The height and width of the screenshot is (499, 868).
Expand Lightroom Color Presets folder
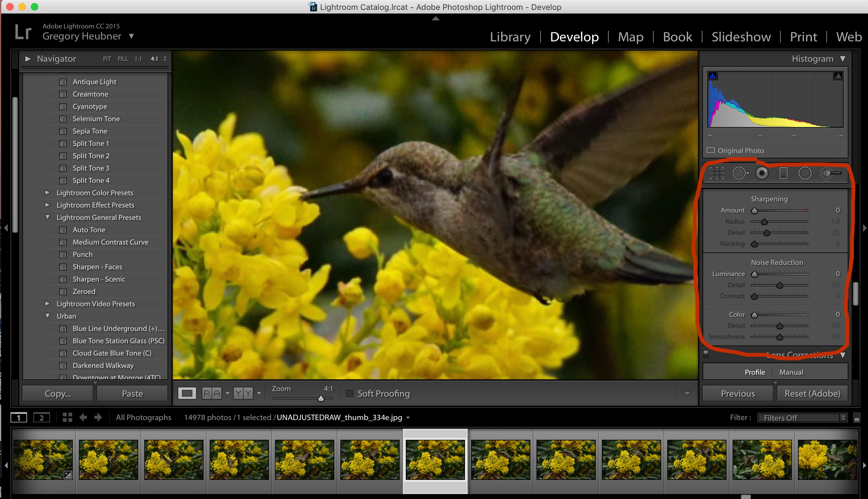pos(47,193)
